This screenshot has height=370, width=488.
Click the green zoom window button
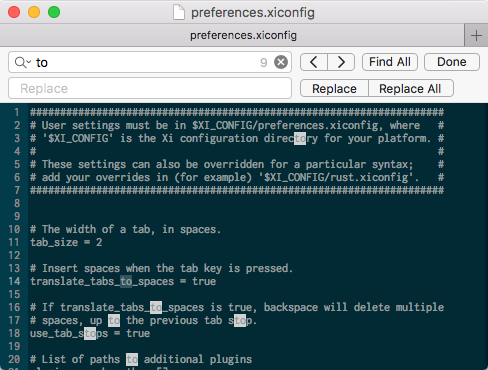point(54,12)
